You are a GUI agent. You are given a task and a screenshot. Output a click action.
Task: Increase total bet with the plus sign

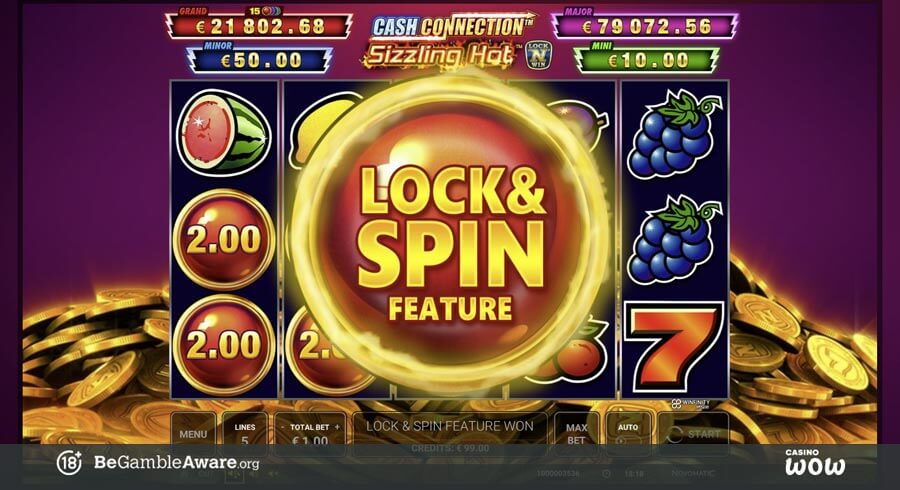[338, 427]
